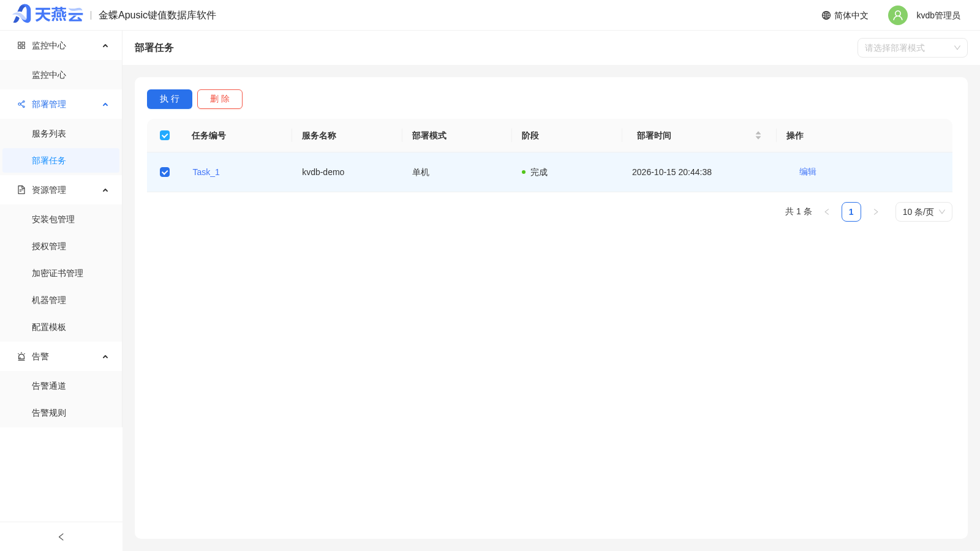This screenshot has width=980, height=551.
Task: Collapse the 资源管理 menu group chevron
Action: (x=105, y=190)
